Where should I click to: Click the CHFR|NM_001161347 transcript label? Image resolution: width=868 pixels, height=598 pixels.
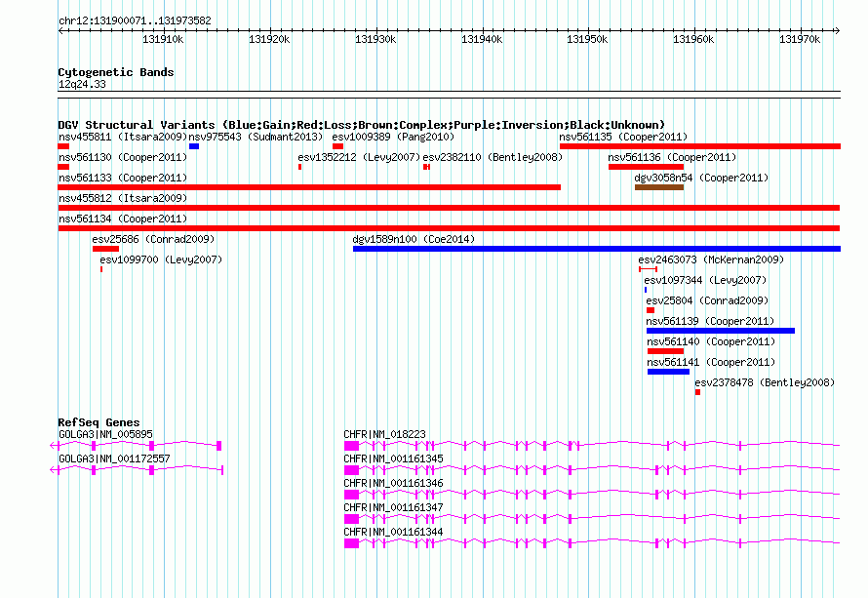coord(394,507)
